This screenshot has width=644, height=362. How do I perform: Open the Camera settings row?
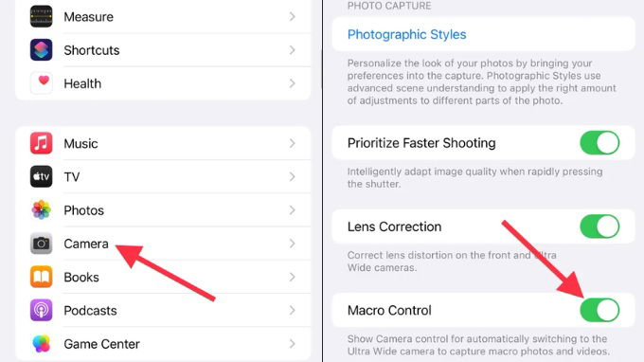pos(163,244)
